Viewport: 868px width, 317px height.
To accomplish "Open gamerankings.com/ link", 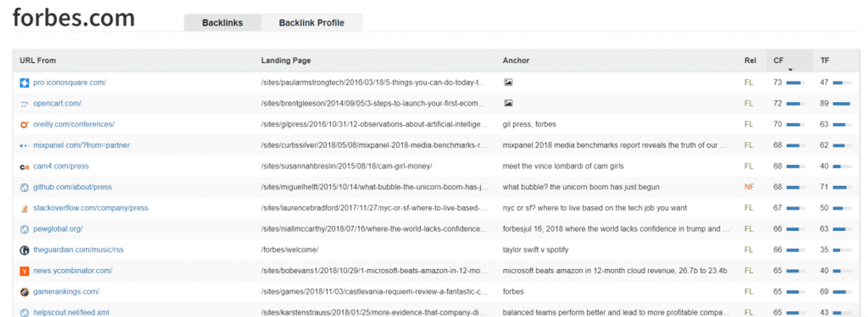I will (x=66, y=292).
